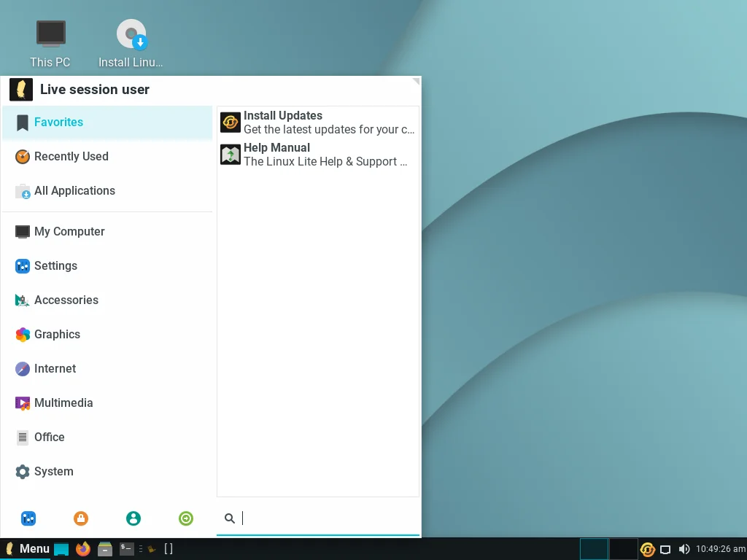Switch to the second workspace

(623, 549)
